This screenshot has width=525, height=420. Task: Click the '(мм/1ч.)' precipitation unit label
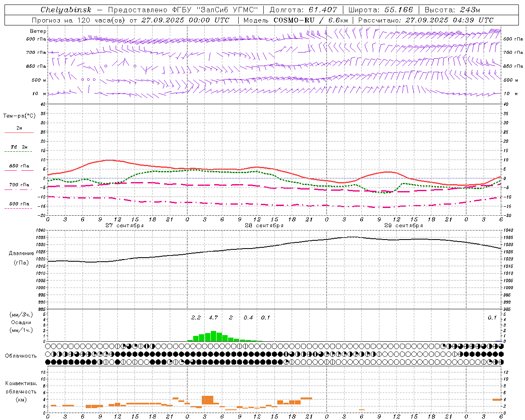click(21, 330)
